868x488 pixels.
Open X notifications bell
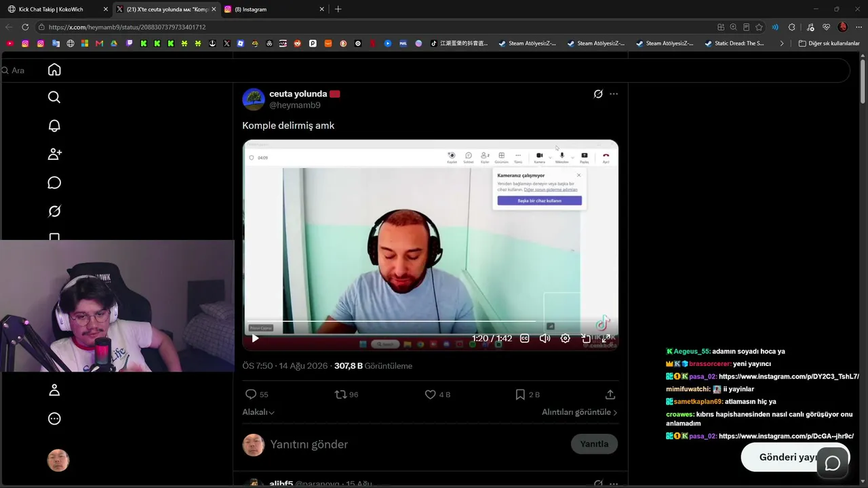click(x=54, y=125)
